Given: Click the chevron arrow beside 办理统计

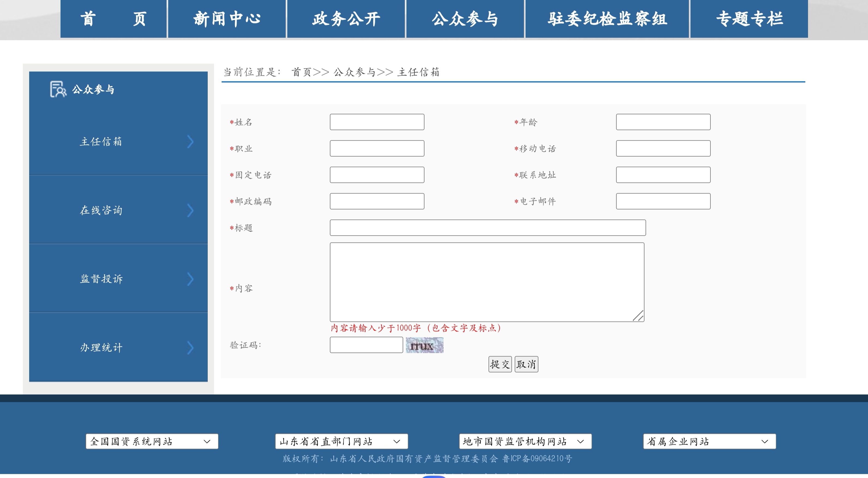Looking at the screenshot, I should point(190,348).
